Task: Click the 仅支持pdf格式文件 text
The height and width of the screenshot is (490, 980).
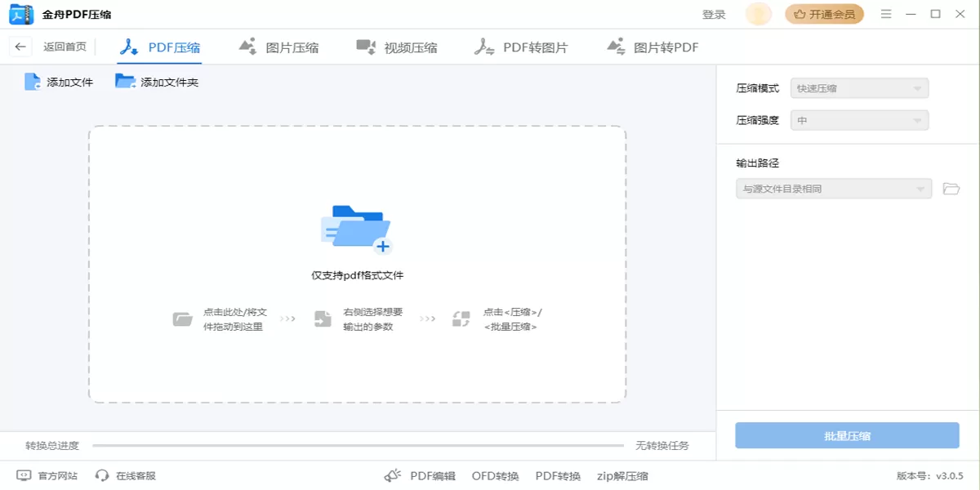Action: (x=358, y=275)
